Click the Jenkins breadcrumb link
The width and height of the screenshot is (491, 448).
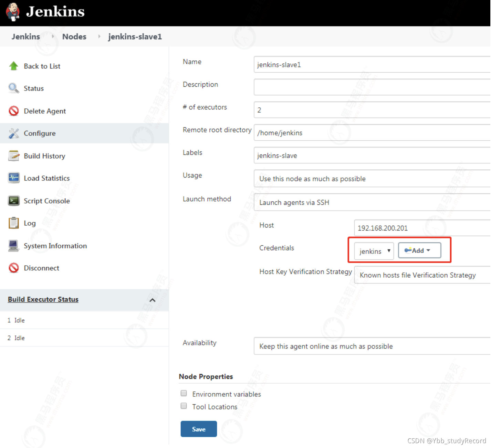[x=26, y=36]
